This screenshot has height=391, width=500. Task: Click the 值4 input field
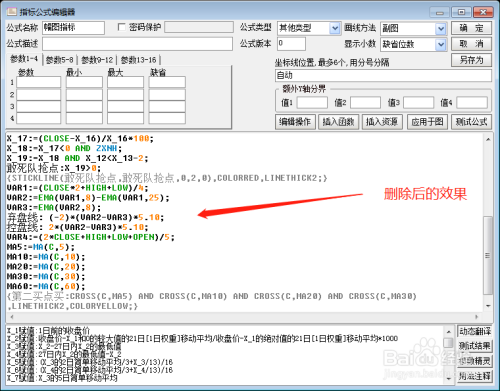click(472, 103)
